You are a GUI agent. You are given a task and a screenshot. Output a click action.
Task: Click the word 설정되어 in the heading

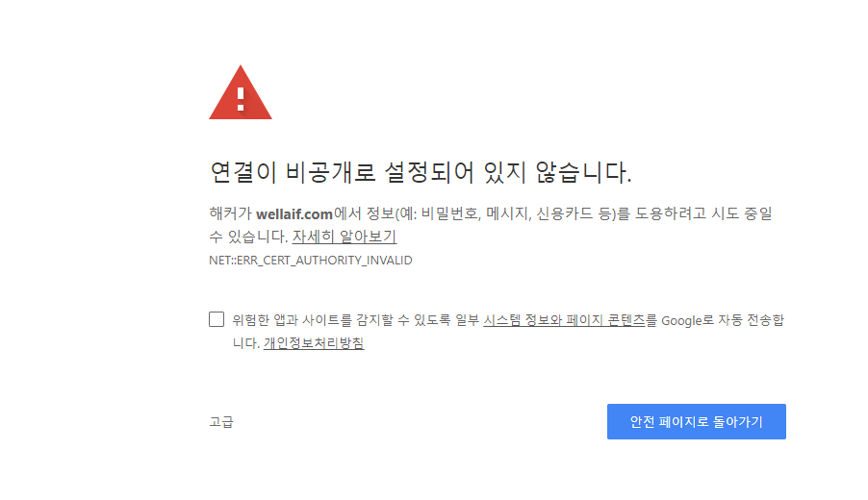coord(429,172)
